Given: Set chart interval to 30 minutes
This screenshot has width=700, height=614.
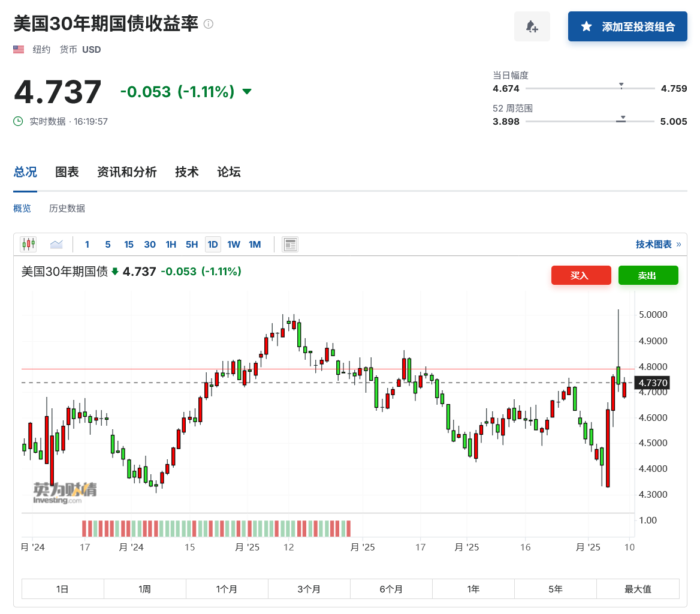Looking at the screenshot, I should coord(150,244).
